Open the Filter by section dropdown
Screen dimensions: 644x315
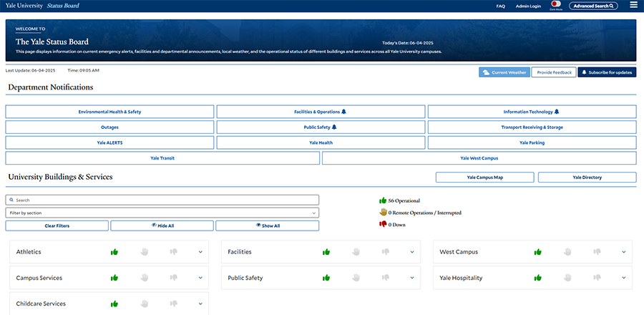(x=162, y=213)
